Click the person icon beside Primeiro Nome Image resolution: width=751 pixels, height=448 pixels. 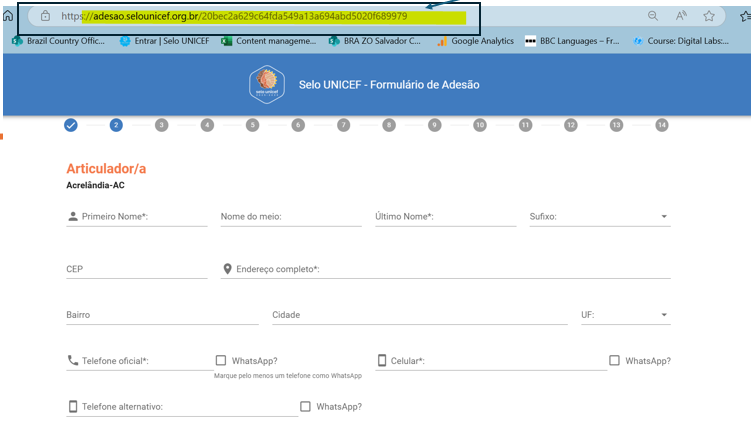coord(73,216)
